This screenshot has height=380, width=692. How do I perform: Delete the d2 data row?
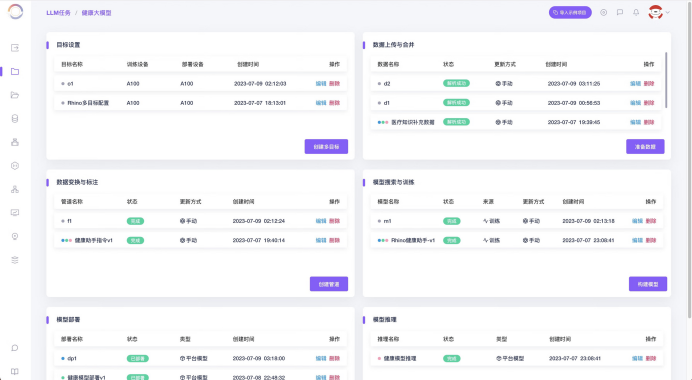[649, 83]
